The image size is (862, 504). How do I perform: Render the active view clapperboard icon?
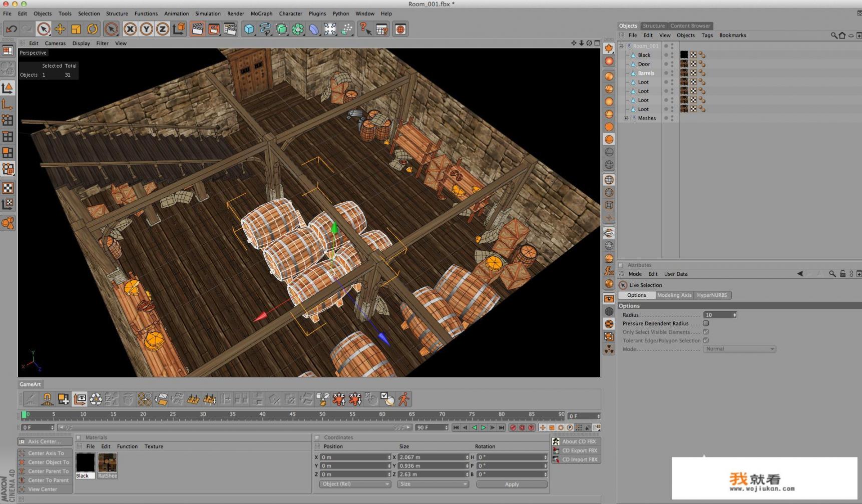tap(197, 29)
